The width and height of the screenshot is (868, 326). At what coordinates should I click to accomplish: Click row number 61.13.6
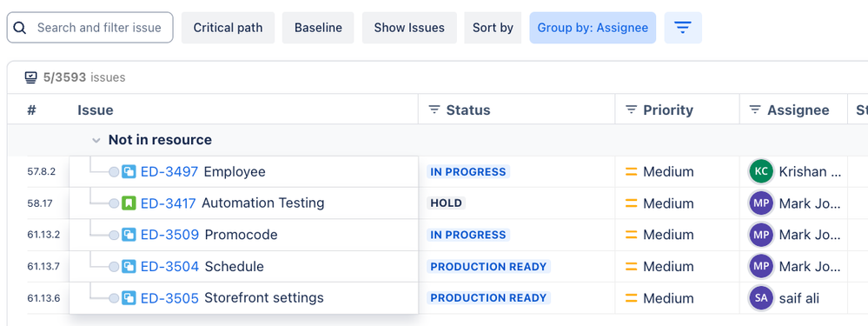[43, 298]
